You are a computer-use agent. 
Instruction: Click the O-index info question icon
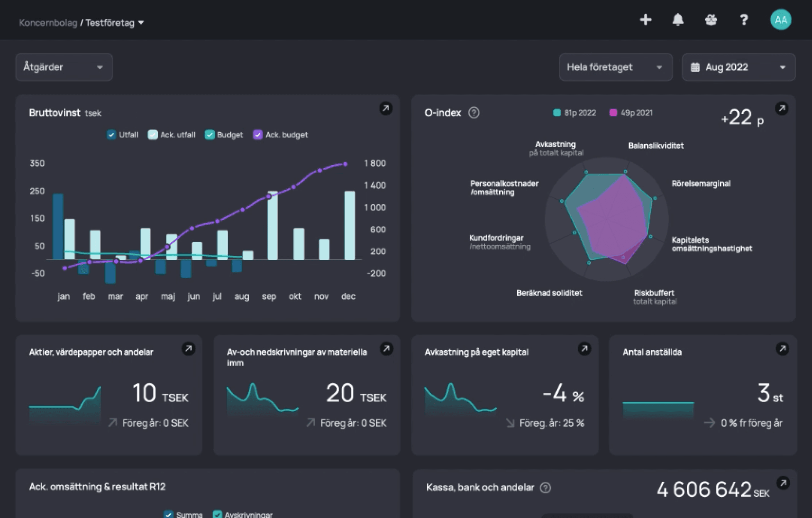click(474, 113)
